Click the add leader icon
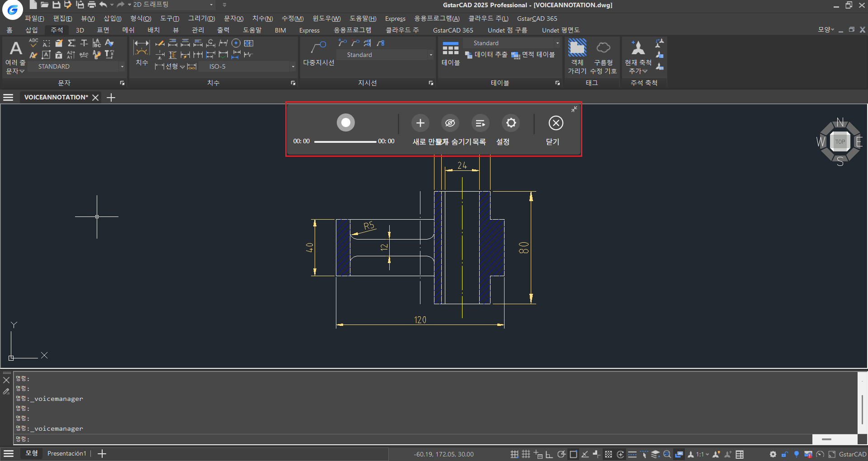Image resolution: width=868 pixels, height=461 pixels. click(342, 43)
